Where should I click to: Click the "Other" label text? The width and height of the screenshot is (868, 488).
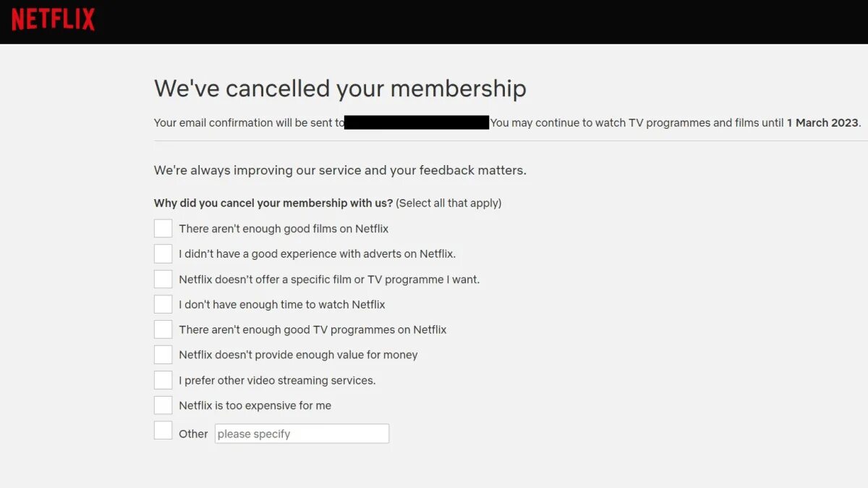pyautogui.click(x=193, y=434)
